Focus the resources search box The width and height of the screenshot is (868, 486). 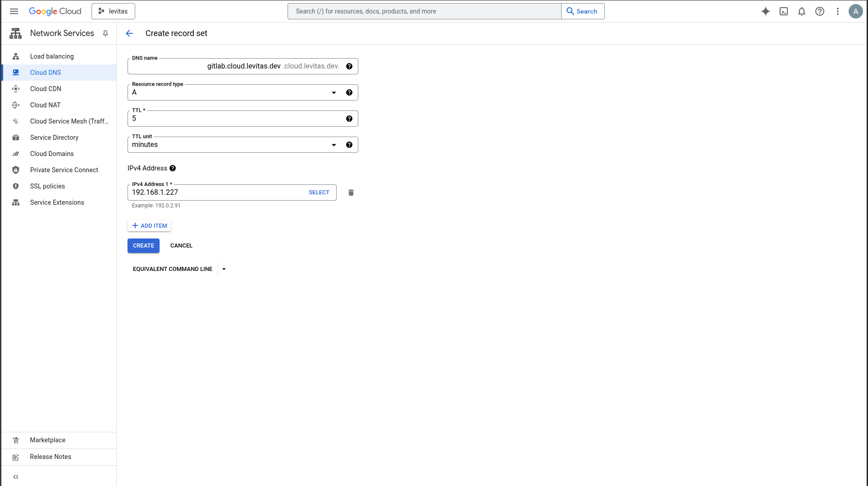coord(425,11)
